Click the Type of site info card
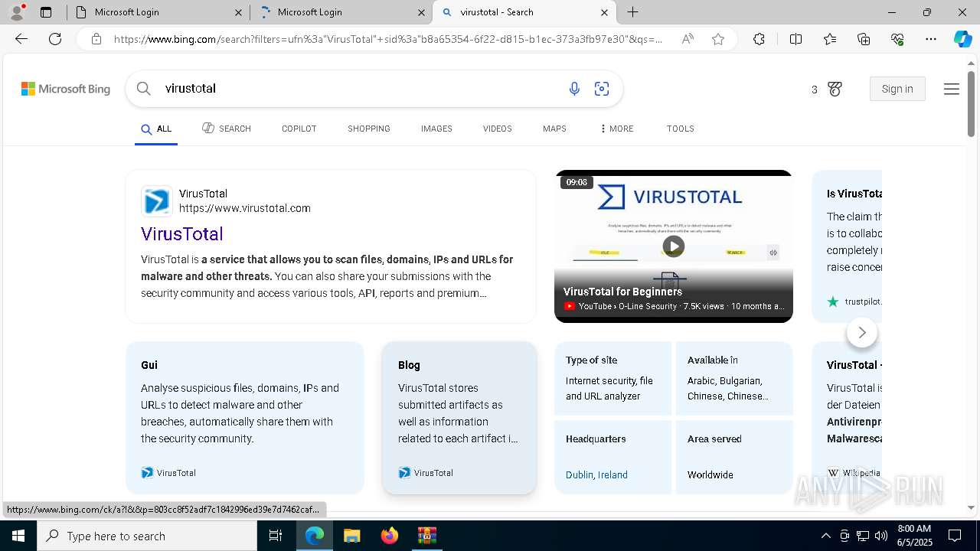980x551 pixels. point(612,379)
